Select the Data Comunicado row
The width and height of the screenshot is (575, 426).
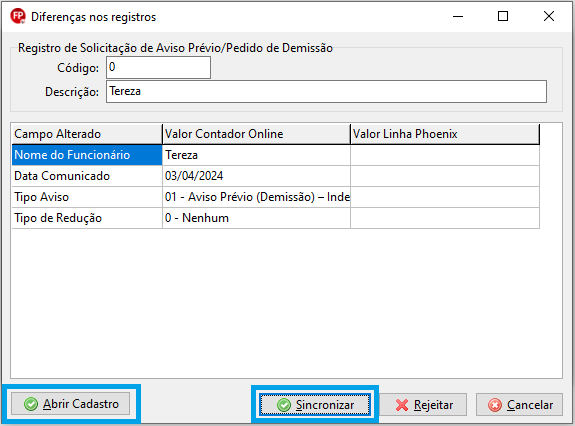click(x=276, y=176)
